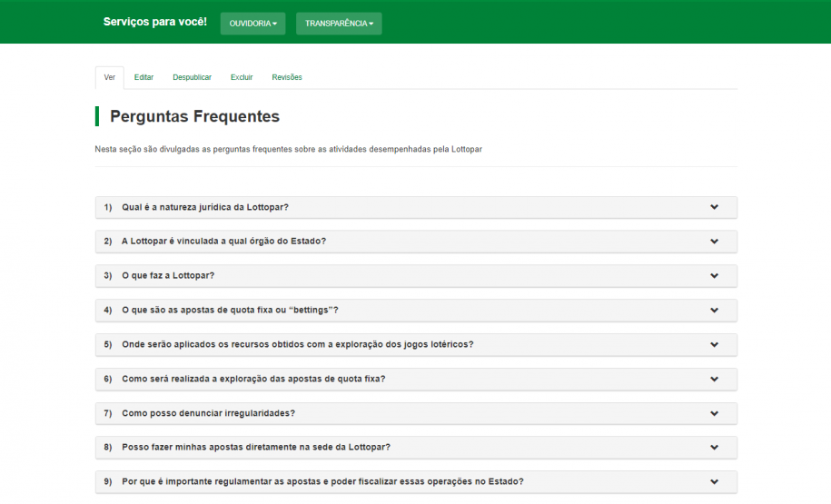This screenshot has width=831, height=504.
Task: Click chevron on órgão do Estado question
Action: point(714,242)
